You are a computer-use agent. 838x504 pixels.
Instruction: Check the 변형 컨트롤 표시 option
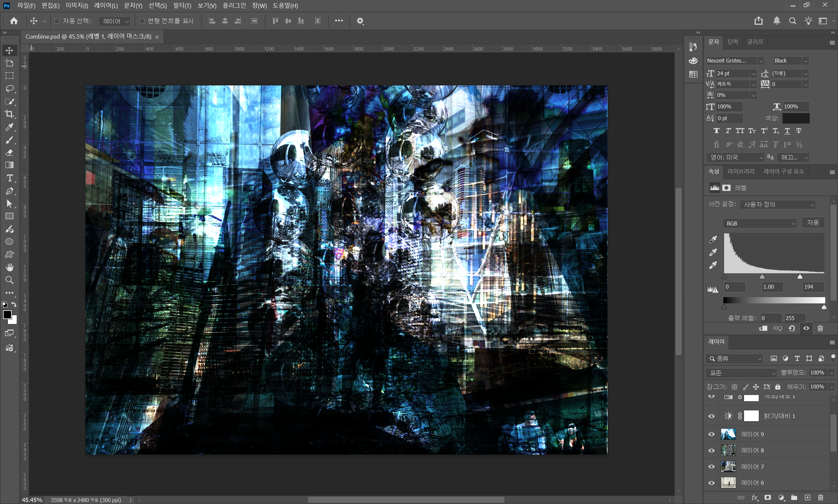pos(142,21)
